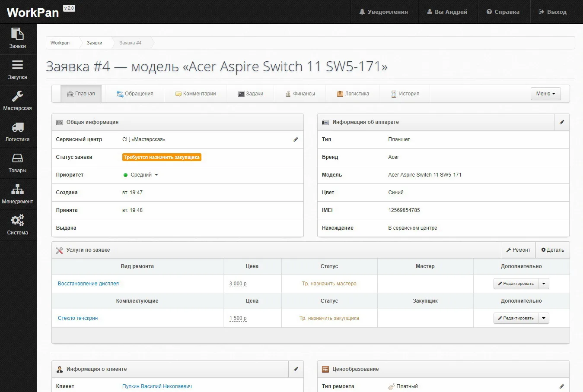Click status Тр. назначить мастера
Viewport: 583px width, 392px height.
click(329, 284)
